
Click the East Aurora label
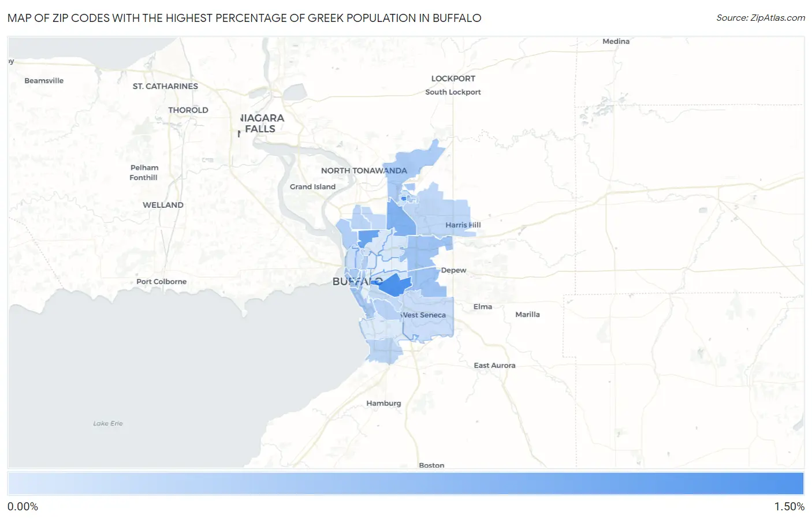tap(494, 365)
